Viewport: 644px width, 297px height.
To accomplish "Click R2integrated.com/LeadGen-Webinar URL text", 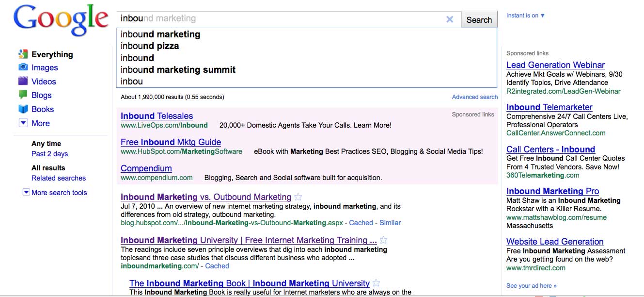I will pos(563,91).
